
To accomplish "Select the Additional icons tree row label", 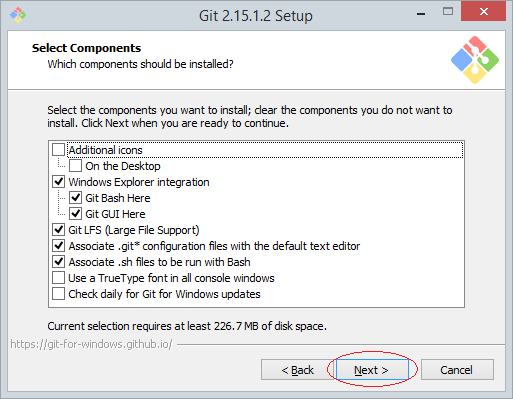I will point(106,150).
